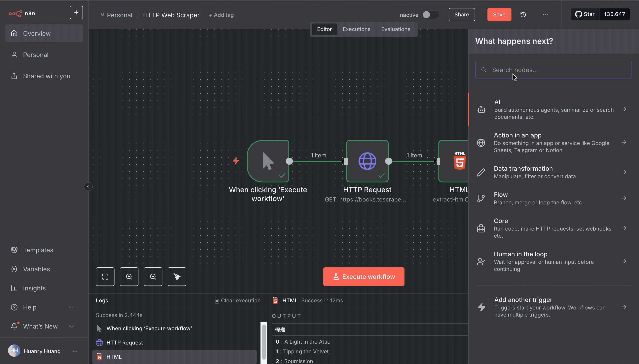
Task: Go to Overview in sidebar
Action: (44, 33)
